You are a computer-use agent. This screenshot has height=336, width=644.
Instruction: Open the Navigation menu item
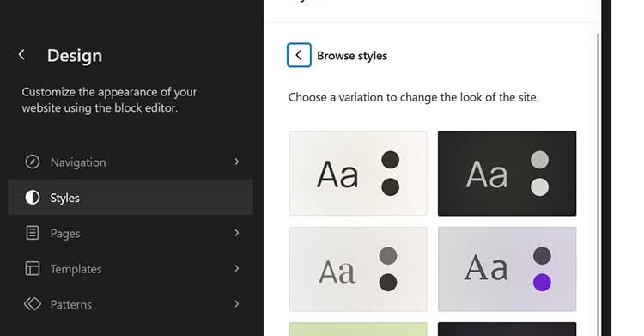(x=131, y=162)
